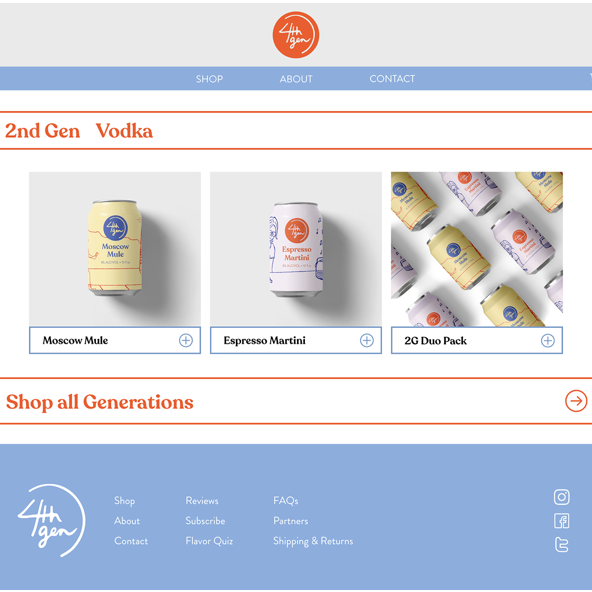
Task: Click the white 4th gen footer logo
Action: coord(51,520)
